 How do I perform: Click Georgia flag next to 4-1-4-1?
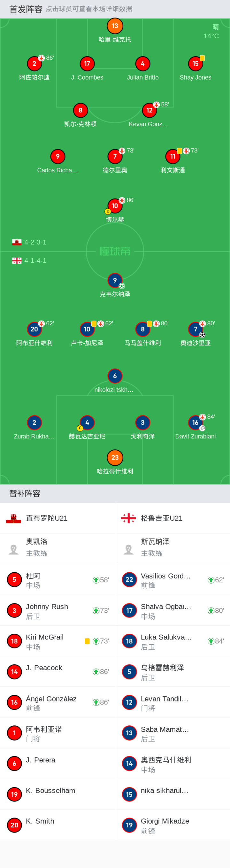point(17,260)
